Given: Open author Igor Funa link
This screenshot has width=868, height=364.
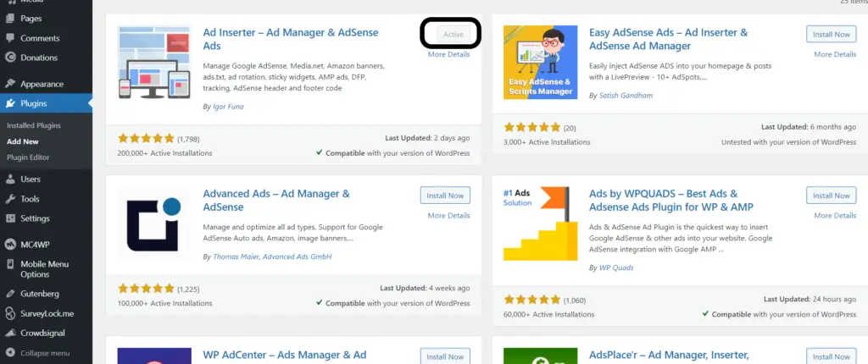Looking at the screenshot, I should [228, 106].
